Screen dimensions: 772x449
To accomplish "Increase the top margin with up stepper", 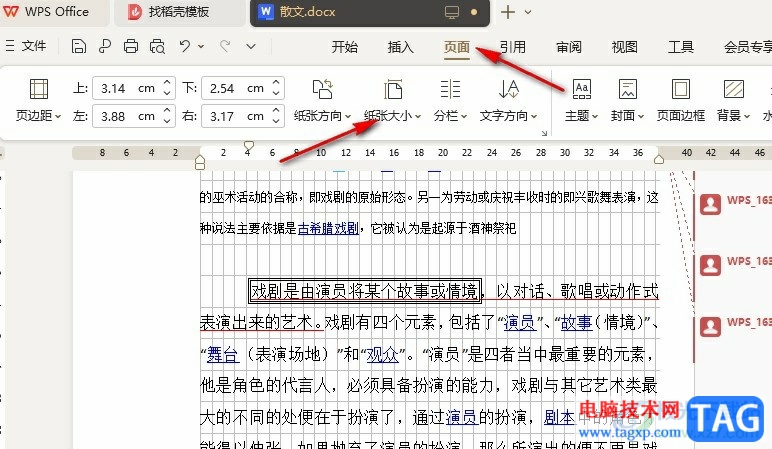I will [x=167, y=83].
